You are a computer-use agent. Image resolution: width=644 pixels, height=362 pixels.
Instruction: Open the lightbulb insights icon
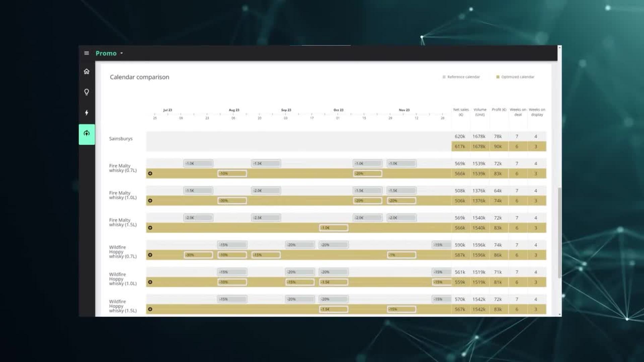(x=87, y=92)
